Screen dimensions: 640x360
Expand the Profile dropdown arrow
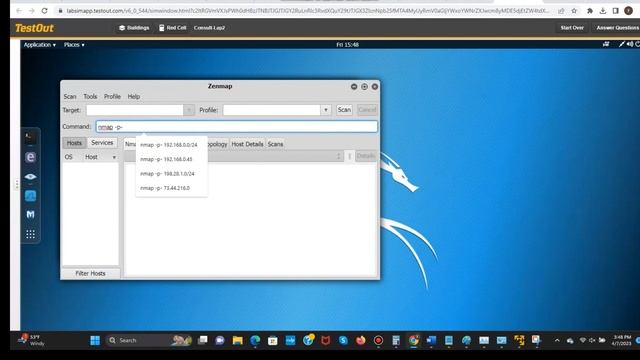pos(326,110)
